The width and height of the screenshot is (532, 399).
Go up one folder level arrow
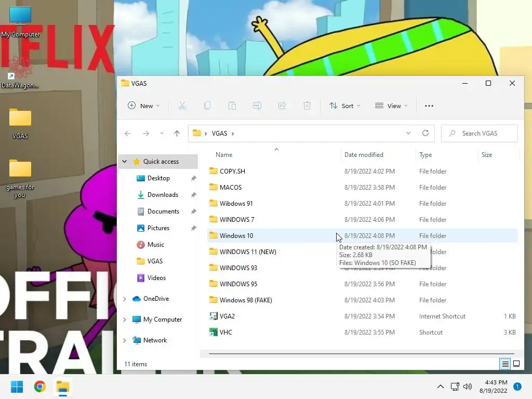point(177,134)
